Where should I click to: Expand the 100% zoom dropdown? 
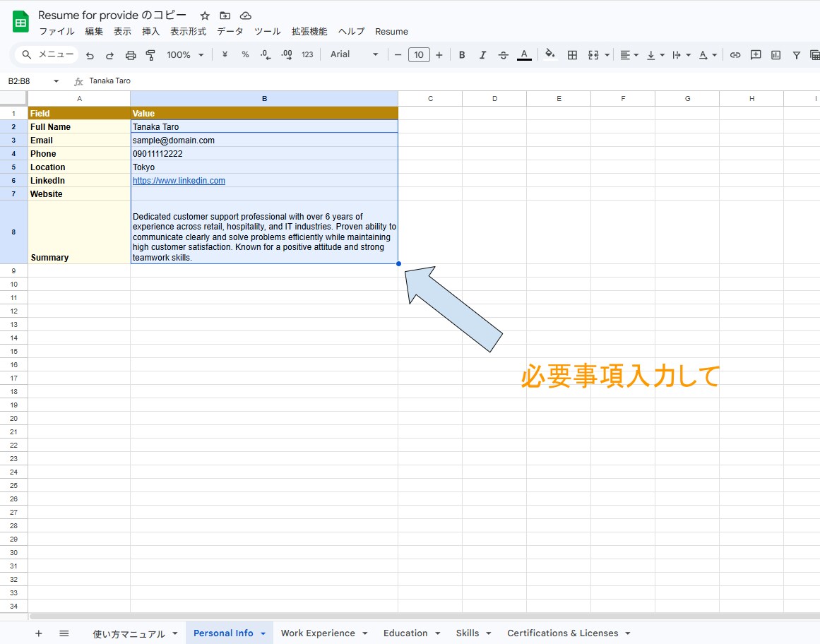(x=185, y=55)
